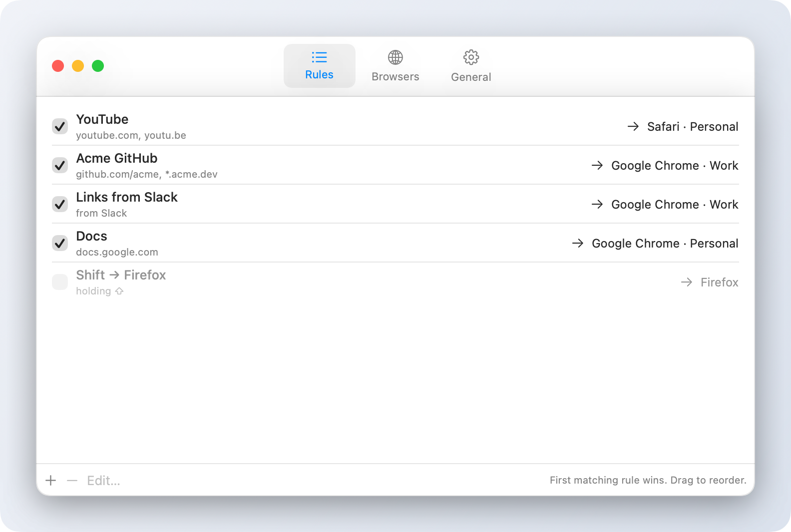Viewport: 791px width, 532px height.
Task: Minimize window with yellow button
Action: tap(78, 66)
